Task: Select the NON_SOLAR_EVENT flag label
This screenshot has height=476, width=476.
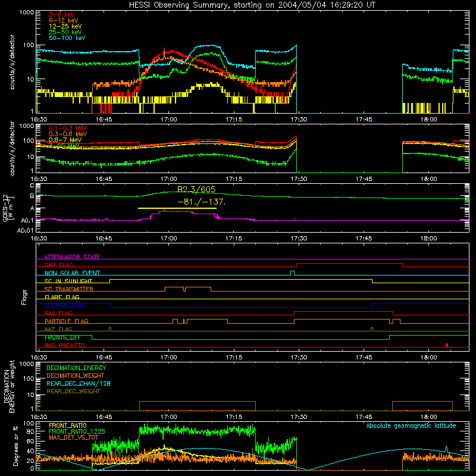Action: pyautogui.click(x=72, y=273)
